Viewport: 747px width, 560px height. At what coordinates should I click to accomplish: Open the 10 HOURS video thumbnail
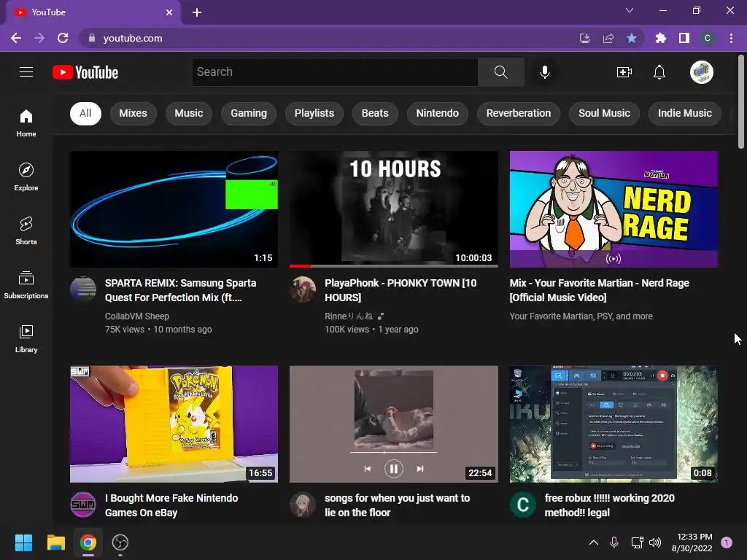(x=394, y=209)
